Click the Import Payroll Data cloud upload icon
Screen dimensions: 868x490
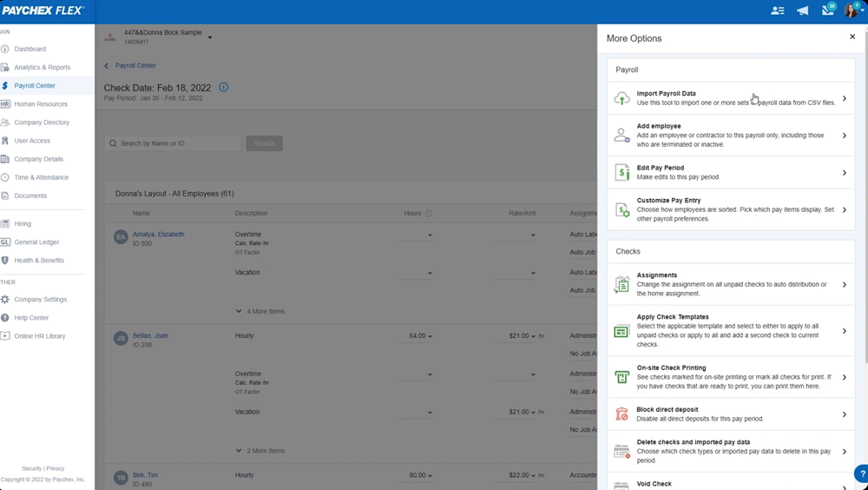pos(621,98)
